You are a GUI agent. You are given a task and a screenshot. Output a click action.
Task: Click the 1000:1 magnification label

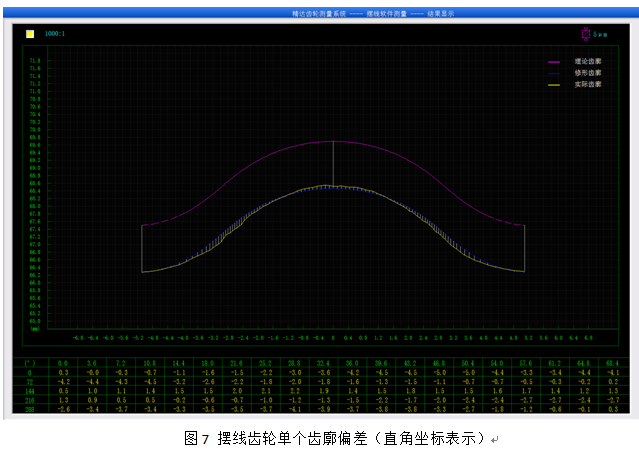pos(55,34)
